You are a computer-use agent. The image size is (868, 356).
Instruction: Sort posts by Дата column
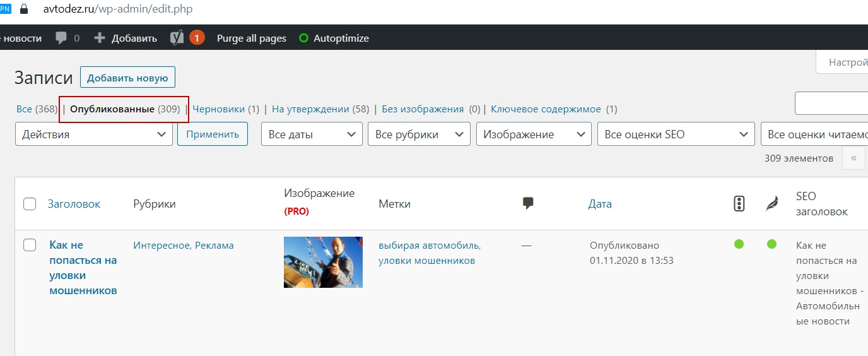600,204
